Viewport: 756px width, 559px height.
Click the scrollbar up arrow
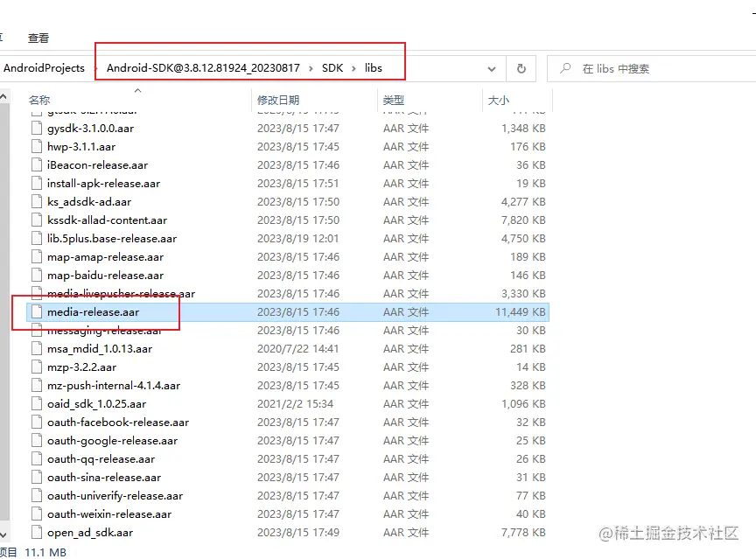click(x=3, y=96)
